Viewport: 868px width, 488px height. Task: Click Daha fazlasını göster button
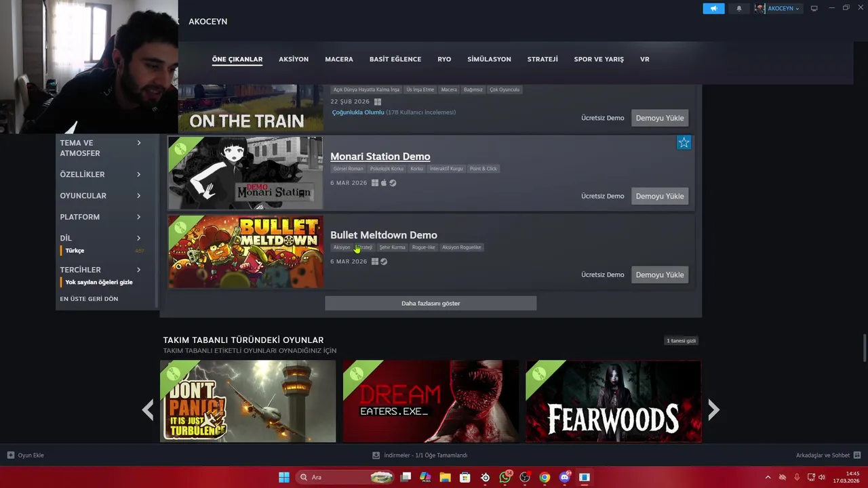pos(431,303)
